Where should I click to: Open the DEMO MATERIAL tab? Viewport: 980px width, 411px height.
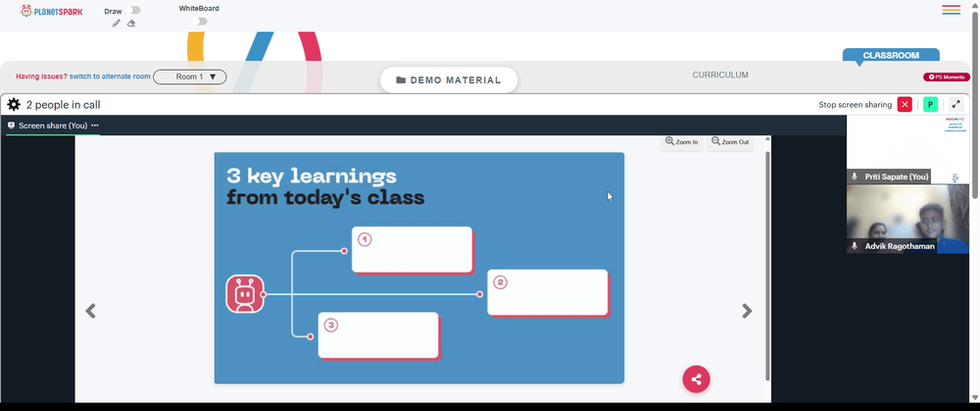point(449,80)
